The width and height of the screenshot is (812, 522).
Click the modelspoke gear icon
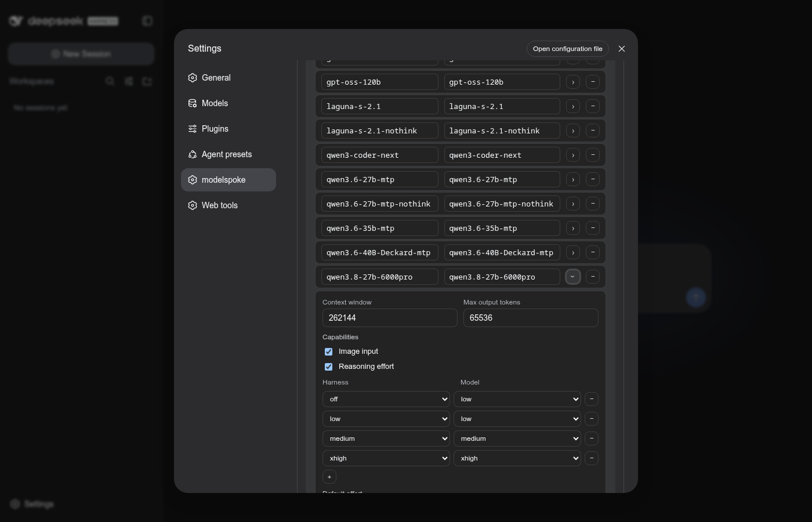pos(193,180)
